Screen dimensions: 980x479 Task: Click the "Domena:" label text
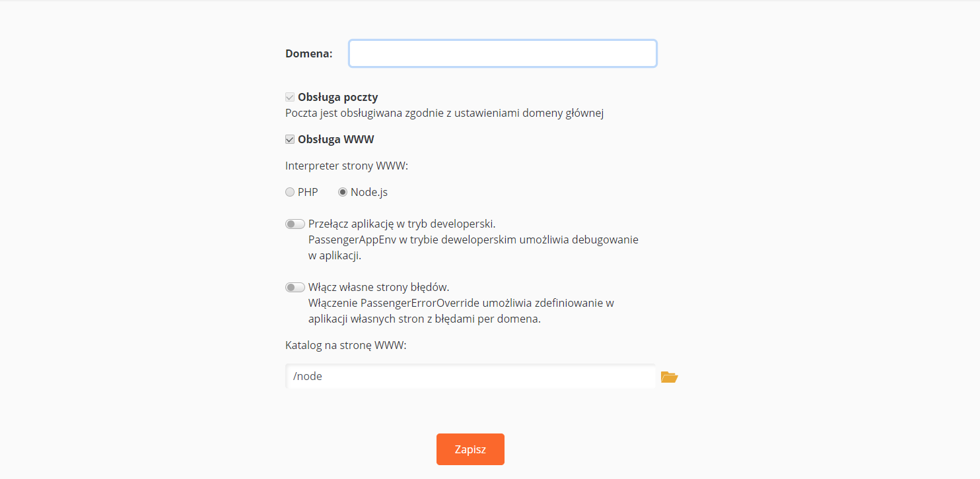[308, 54]
